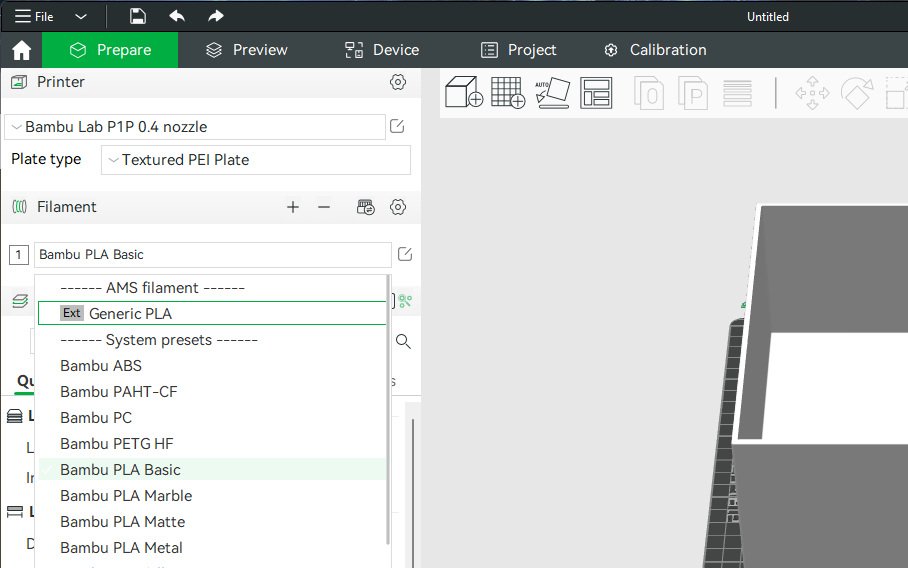Click the process layers icon
The width and height of the screenshot is (908, 568).
click(20, 301)
